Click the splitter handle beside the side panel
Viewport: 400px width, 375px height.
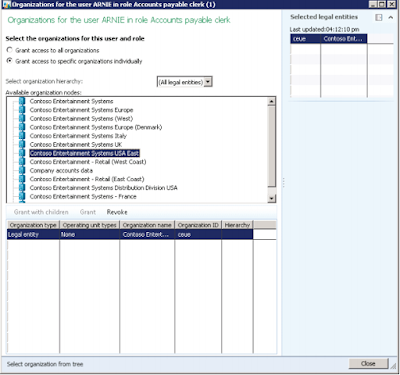[x=283, y=182]
